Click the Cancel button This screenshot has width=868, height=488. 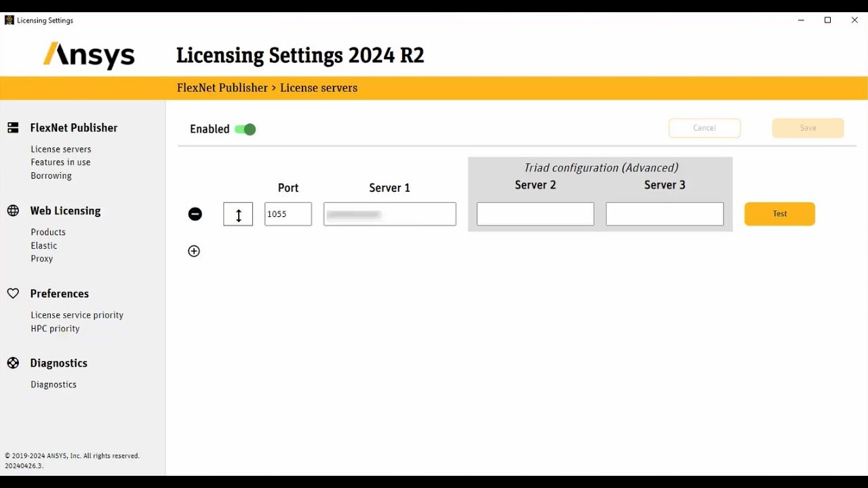click(705, 128)
